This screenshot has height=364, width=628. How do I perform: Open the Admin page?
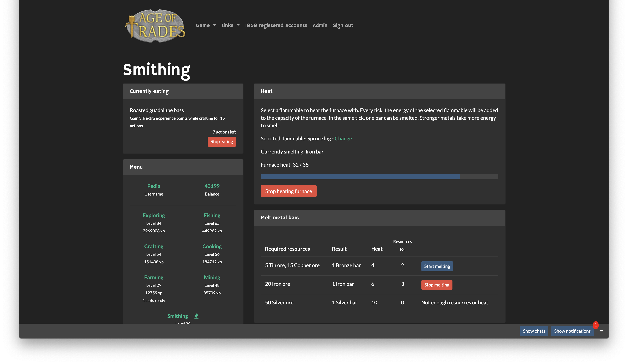click(x=320, y=25)
